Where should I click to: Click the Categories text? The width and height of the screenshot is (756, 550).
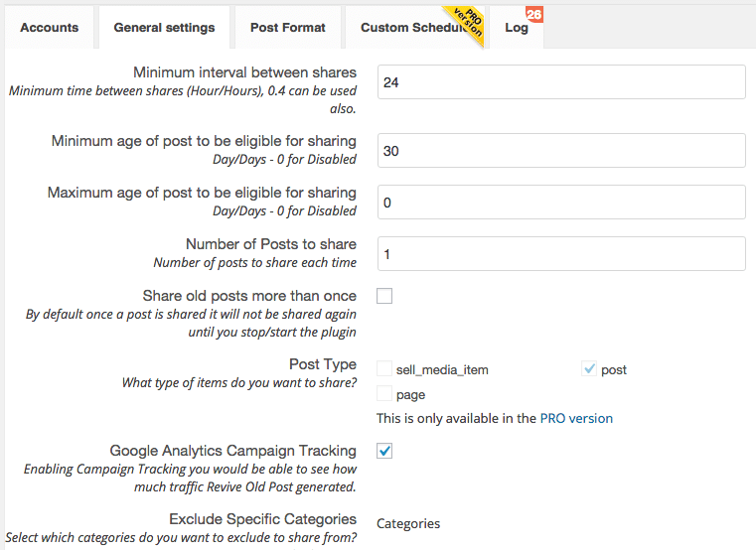[408, 523]
